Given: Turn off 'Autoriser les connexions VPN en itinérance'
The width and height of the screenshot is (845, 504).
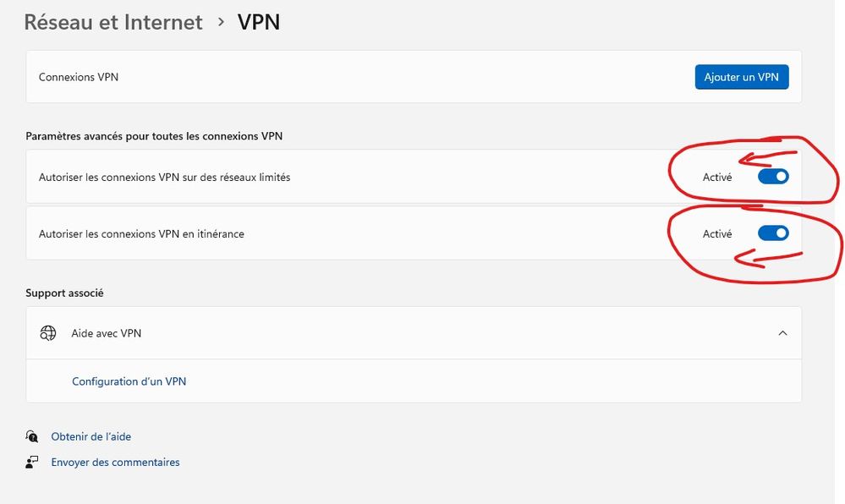Looking at the screenshot, I should click(772, 233).
